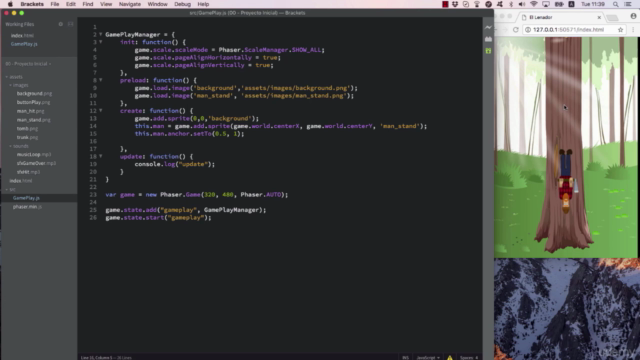Open the Edit menu
The height and width of the screenshot is (360, 640).
pos(71,4)
